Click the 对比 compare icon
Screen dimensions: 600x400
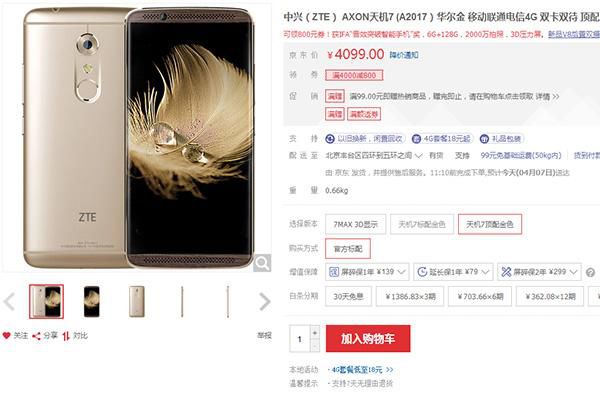click(x=66, y=336)
